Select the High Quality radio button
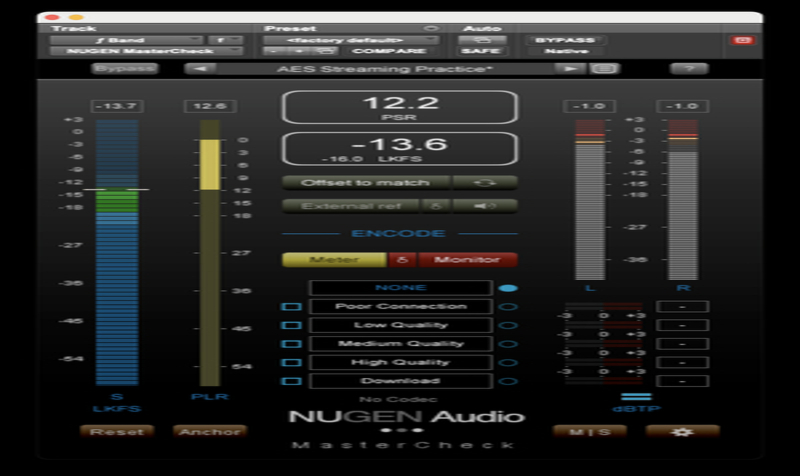 pyautogui.click(x=508, y=363)
